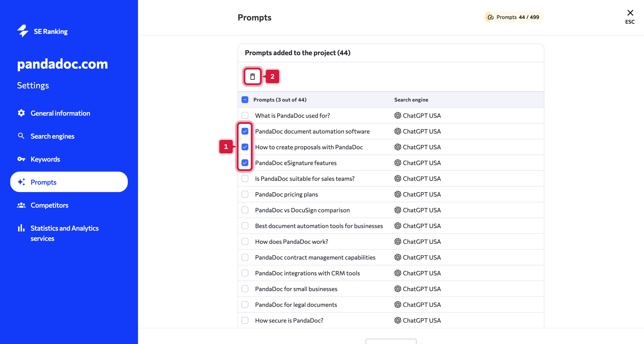Click the ChatGPT icon beside PandaDoc pricing plans

pyautogui.click(x=398, y=194)
